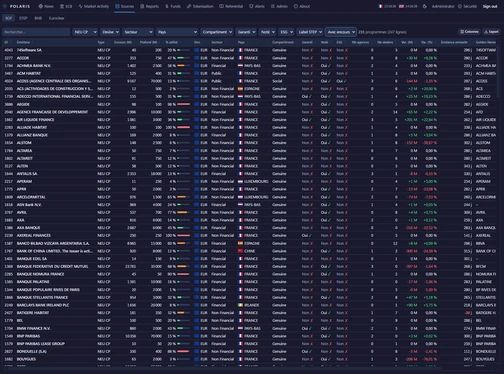Image resolution: width=504 pixels, height=374 pixels.
Task: Click Sign out
Action: point(490,6)
